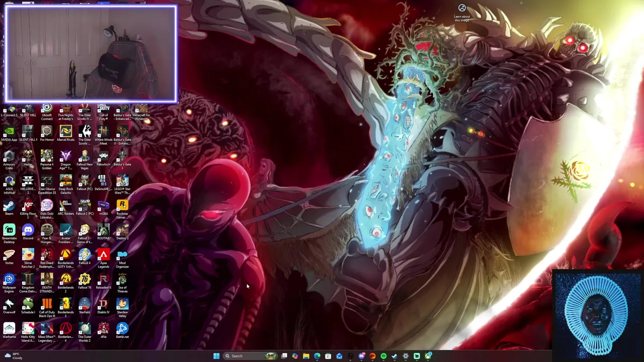Screen dimensions: 644x362
Task: Select the Marvel Rivals desktop icon
Action: click(65, 134)
